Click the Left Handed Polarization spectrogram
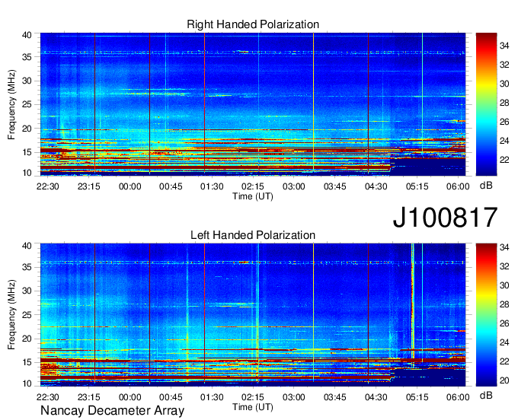The image size is (518, 420). [253, 315]
